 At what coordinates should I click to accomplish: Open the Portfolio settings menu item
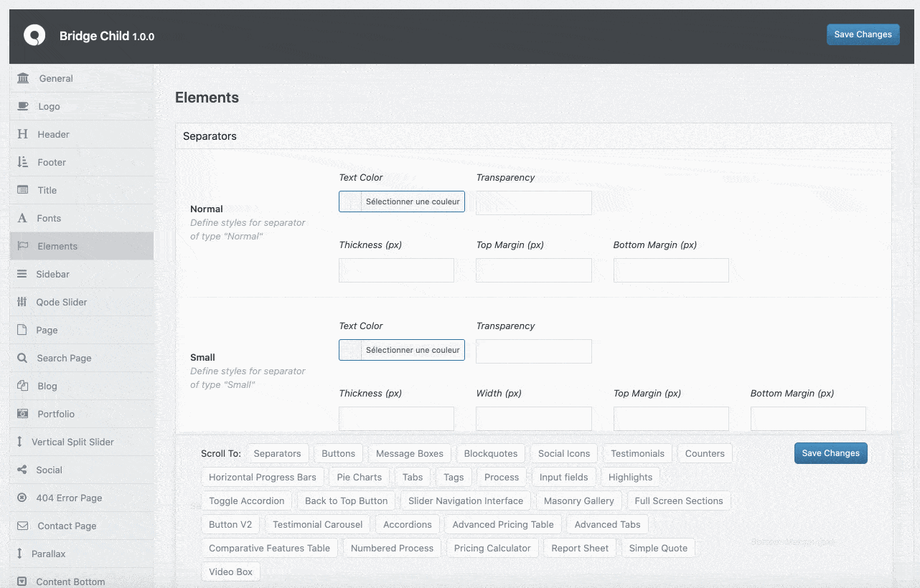click(56, 414)
